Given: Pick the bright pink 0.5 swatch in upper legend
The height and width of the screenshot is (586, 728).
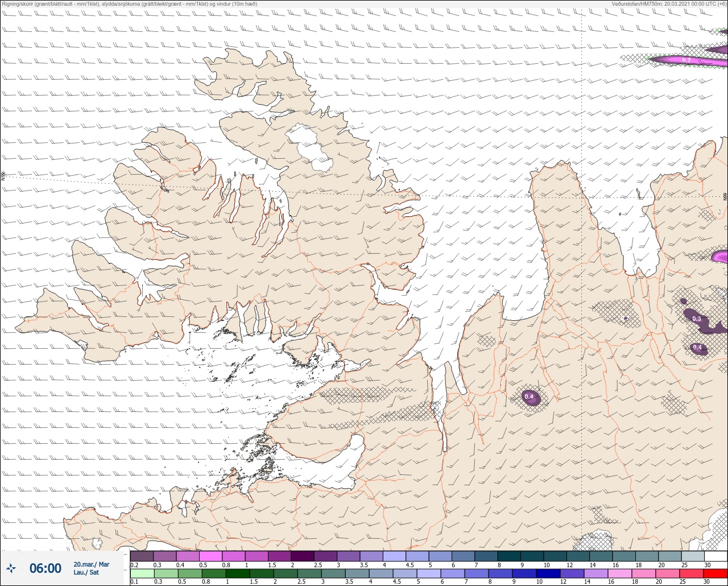Looking at the screenshot, I should 210,556.
